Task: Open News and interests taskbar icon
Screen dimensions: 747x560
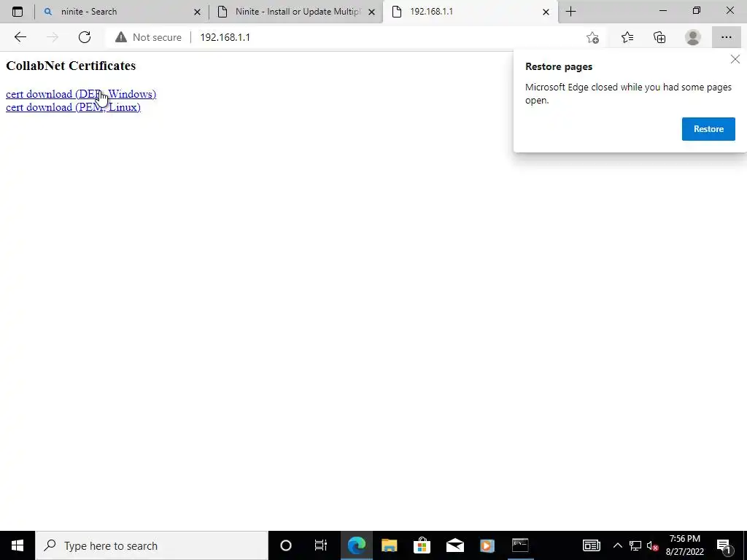Action: (591, 545)
